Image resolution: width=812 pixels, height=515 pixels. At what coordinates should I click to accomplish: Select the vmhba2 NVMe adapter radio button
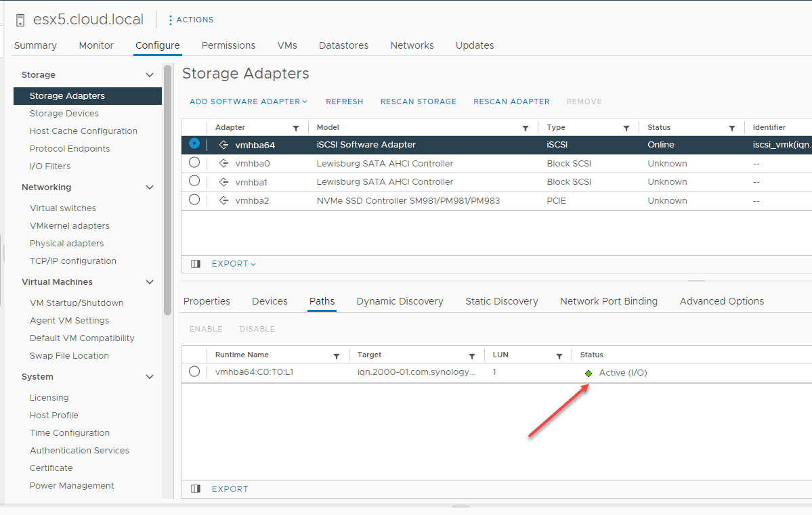(x=194, y=200)
